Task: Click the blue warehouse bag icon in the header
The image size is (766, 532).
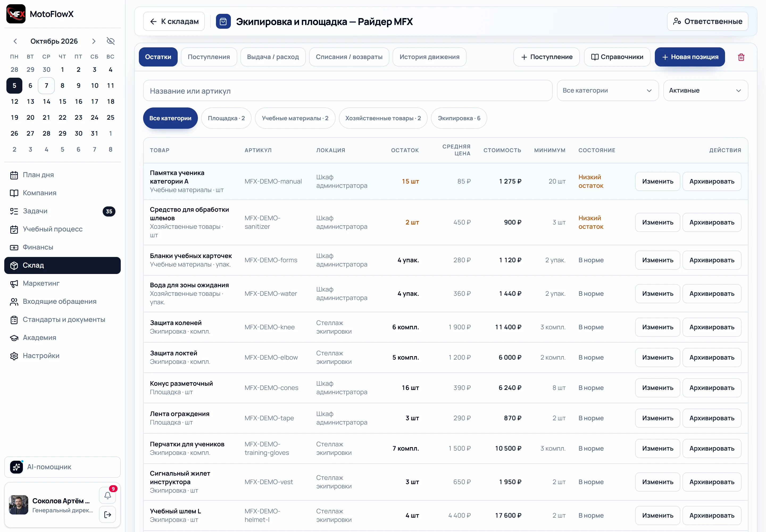Action: (223, 21)
